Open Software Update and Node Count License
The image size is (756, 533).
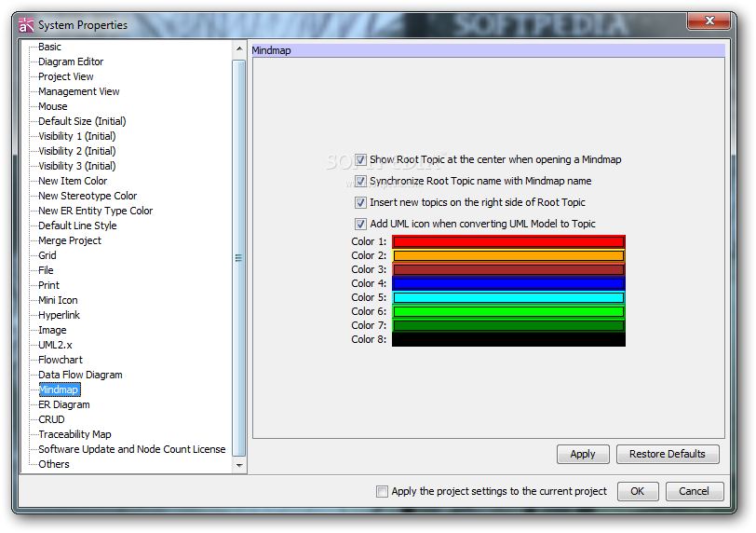(132, 449)
